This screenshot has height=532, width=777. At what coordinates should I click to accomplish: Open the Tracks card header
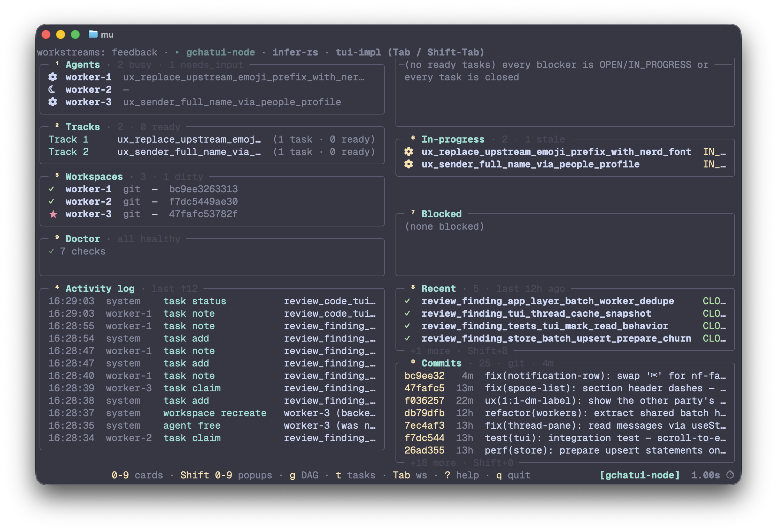pos(83,127)
